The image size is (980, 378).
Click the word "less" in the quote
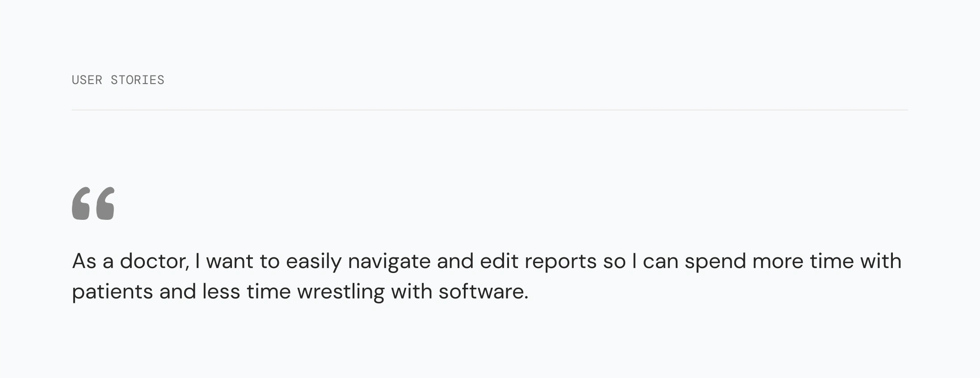221,291
